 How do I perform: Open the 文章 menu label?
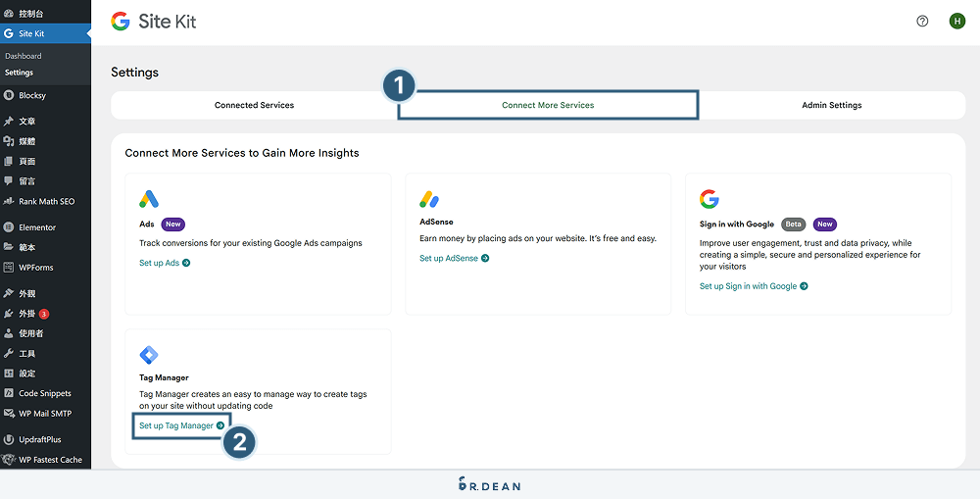coord(26,122)
